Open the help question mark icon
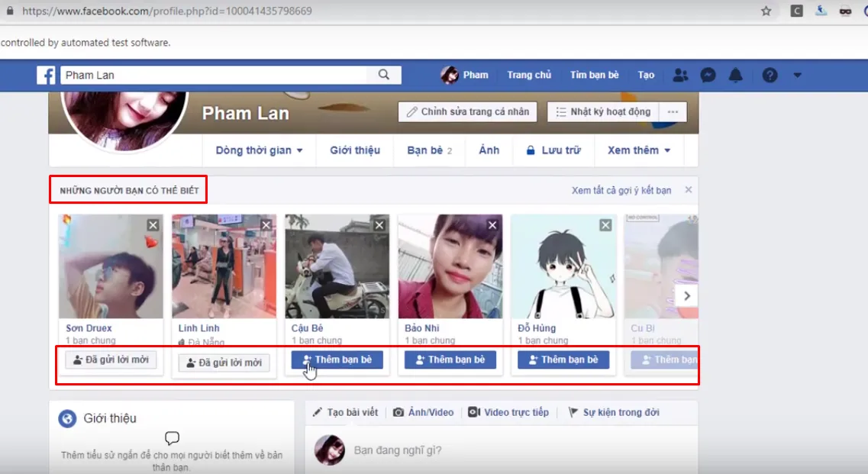 pyautogui.click(x=769, y=75)
